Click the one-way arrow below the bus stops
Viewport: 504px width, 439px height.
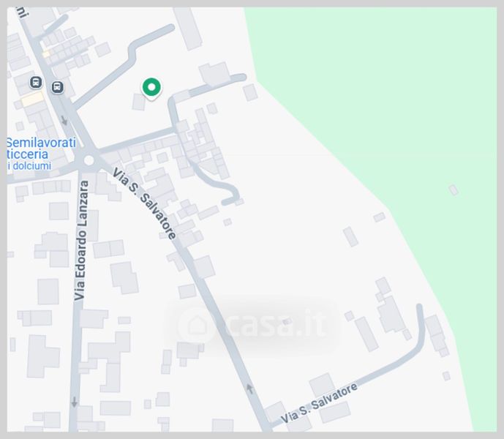64,121
